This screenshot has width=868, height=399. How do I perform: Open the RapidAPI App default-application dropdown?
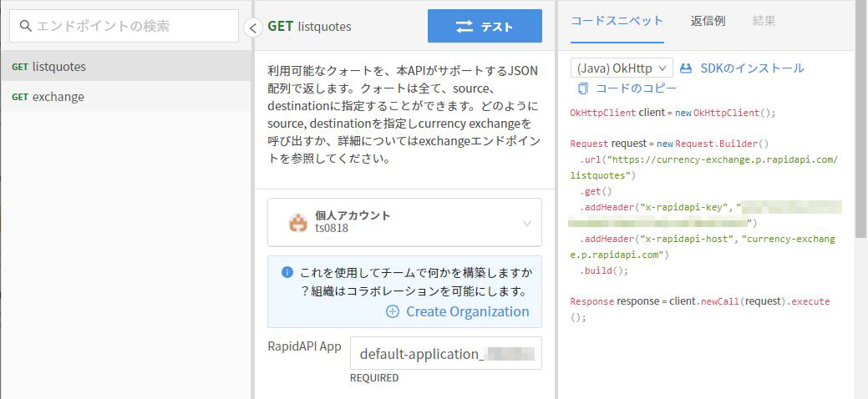pyautogui.click(x=445, y=353)
